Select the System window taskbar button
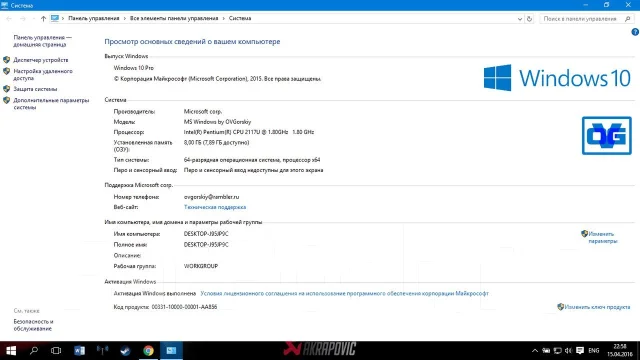 171,351
